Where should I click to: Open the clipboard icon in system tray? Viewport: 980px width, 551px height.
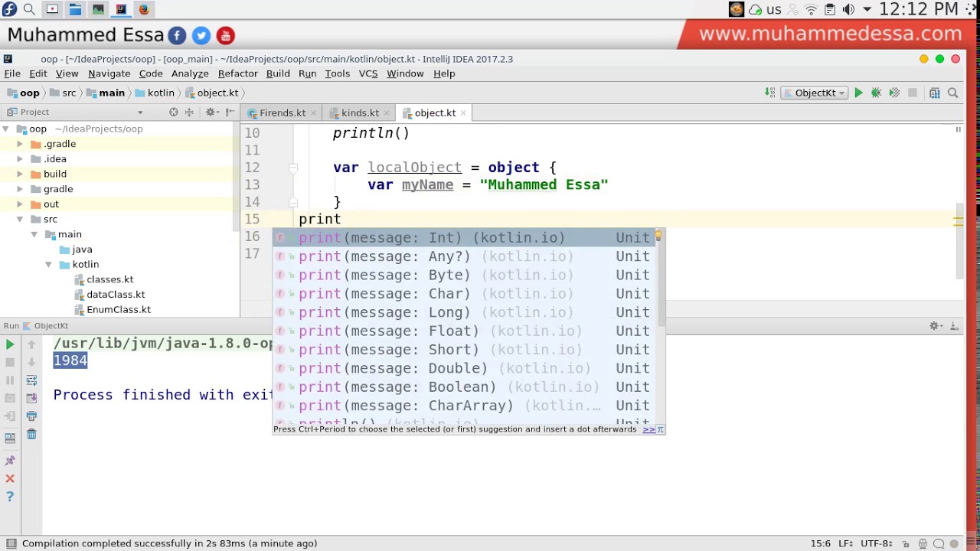830,10
